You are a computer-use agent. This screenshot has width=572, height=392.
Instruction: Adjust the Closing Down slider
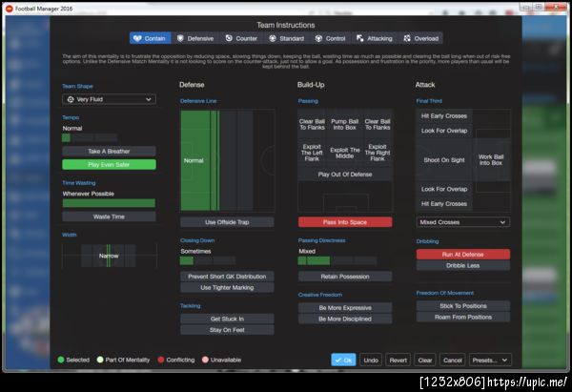pyautogui.click(x=208, y=260)
